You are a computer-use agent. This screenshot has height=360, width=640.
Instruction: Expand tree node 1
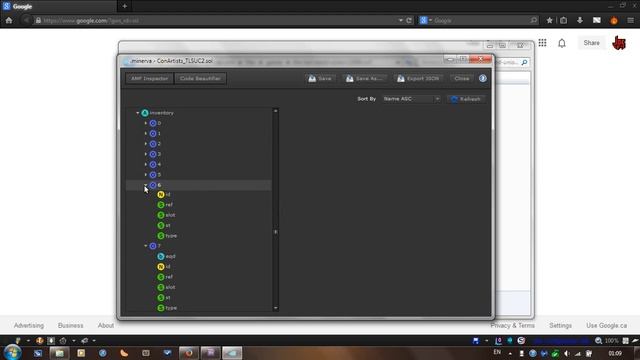(x=146, y=133)
